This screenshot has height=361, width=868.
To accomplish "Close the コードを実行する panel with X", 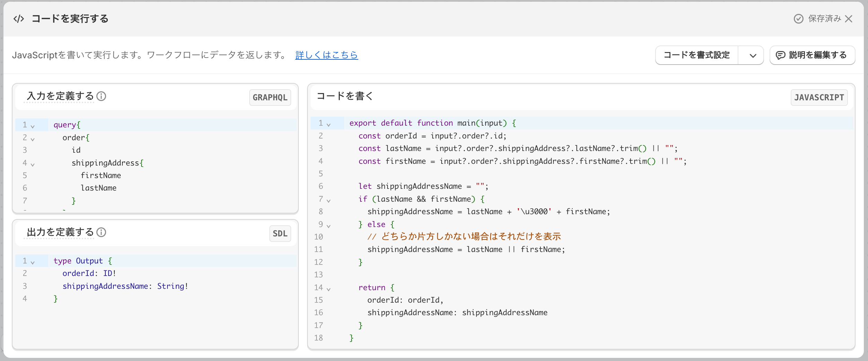I will click(x=849, y=19).
